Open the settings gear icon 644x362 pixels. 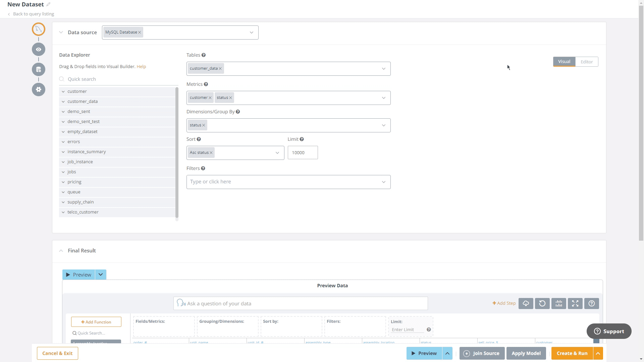[x=39, y=89]
